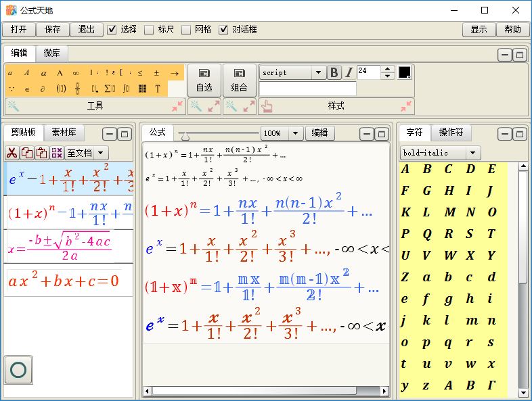Insert a parentheses bracket template
The image size is (532, 401).
point(61,89)
